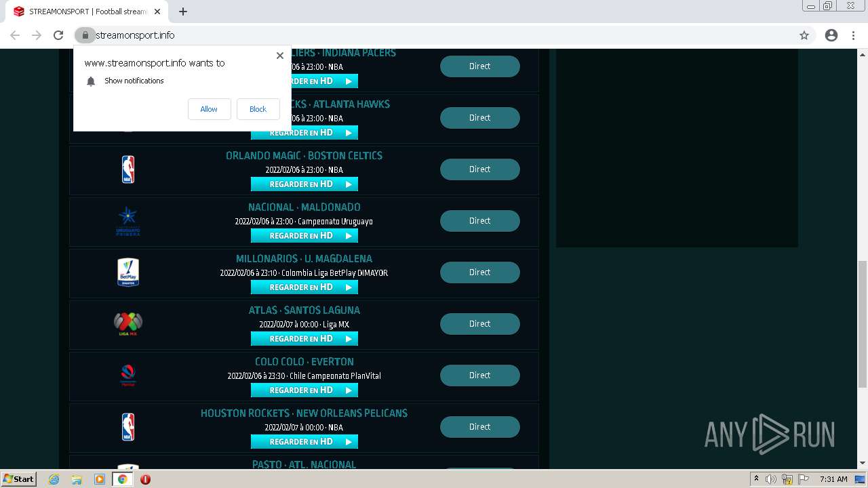Click Direct for Indiana Pacers game
This screenshot has width=868, height=488.
[479, 66]
